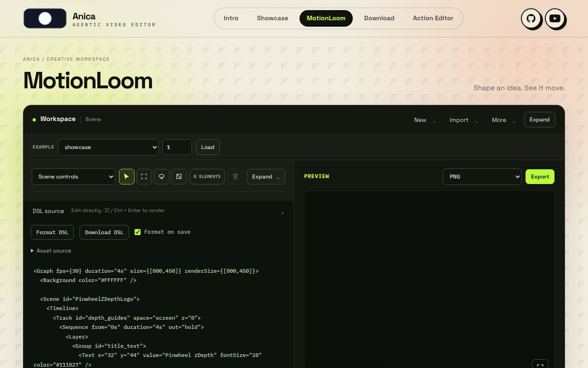
Task: Click the Graph fps code line
Action: (x=146, y=271)
